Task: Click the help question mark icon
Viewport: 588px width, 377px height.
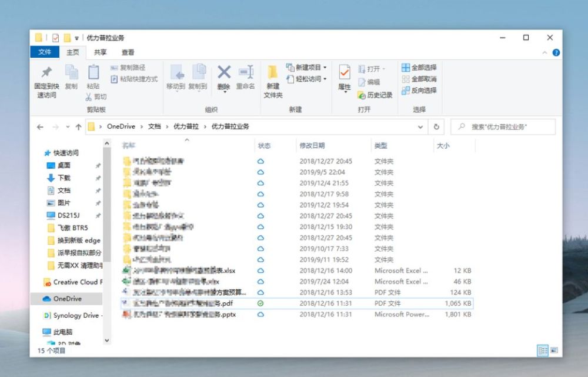Action: pyautogui.click(x=556, y=52)
